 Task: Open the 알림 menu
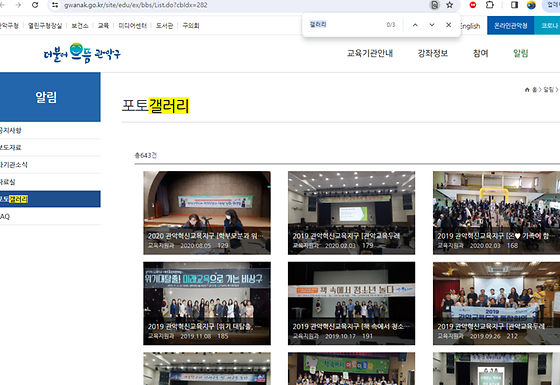520,53
